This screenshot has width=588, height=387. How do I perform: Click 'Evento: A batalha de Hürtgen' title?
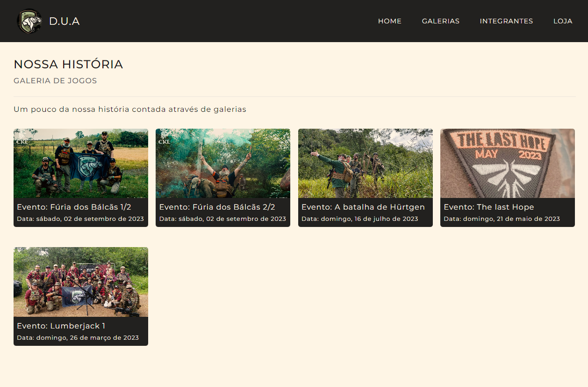click(363, 207)
